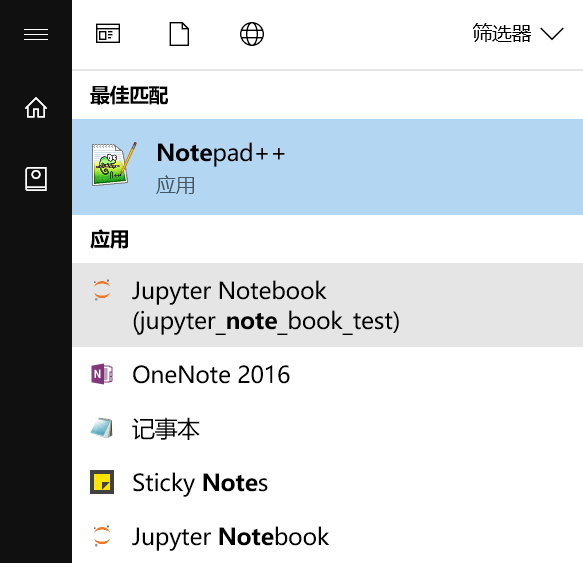This screenshot has height=563, width=583.
Task: Filter results by Apps icon
Action: pyautogui.click(x=108, y=33)
